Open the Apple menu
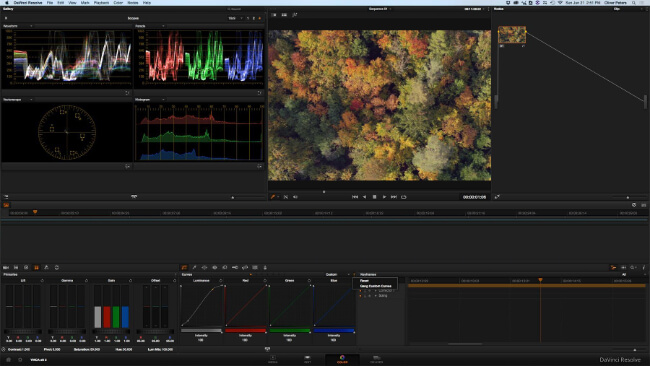650x366 pixels. [7, 2]
